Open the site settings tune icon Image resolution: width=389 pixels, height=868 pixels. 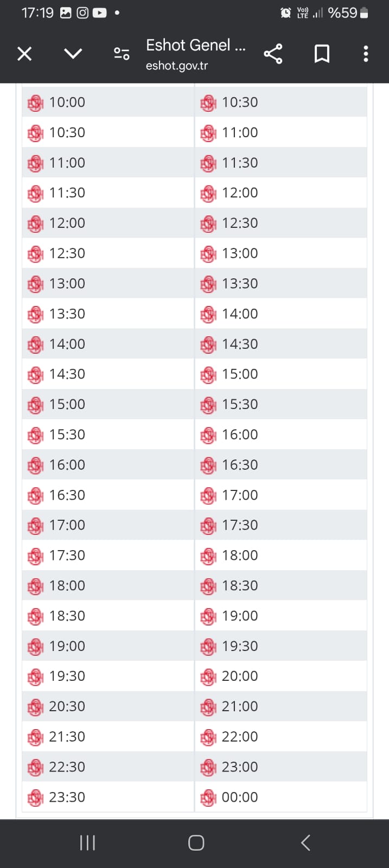coord(122,54)
